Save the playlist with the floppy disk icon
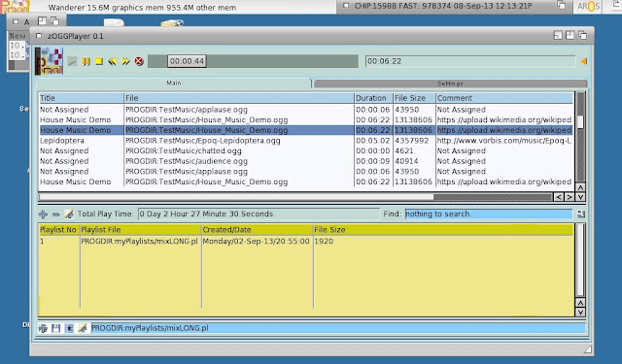Screen dimensions: 622x364 click(56, 328)
